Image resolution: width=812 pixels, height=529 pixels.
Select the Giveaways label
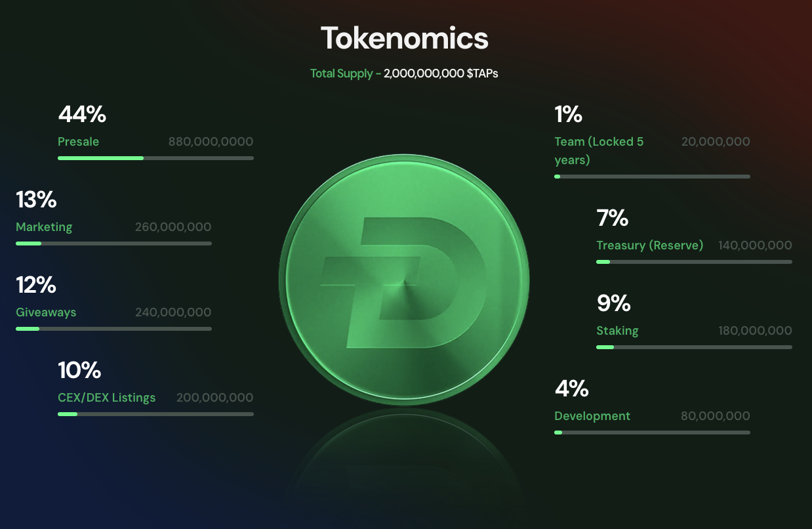coord(46,312)
